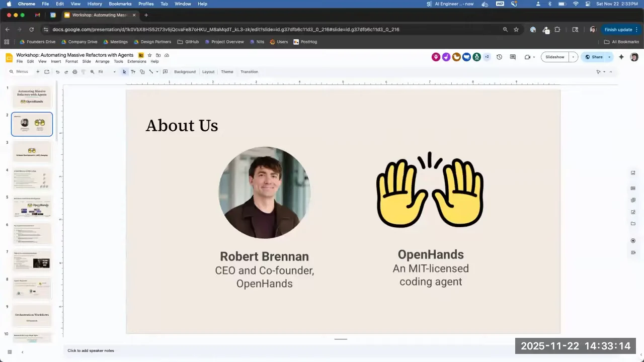Click the Undo arrow in the toolbar

57,72
